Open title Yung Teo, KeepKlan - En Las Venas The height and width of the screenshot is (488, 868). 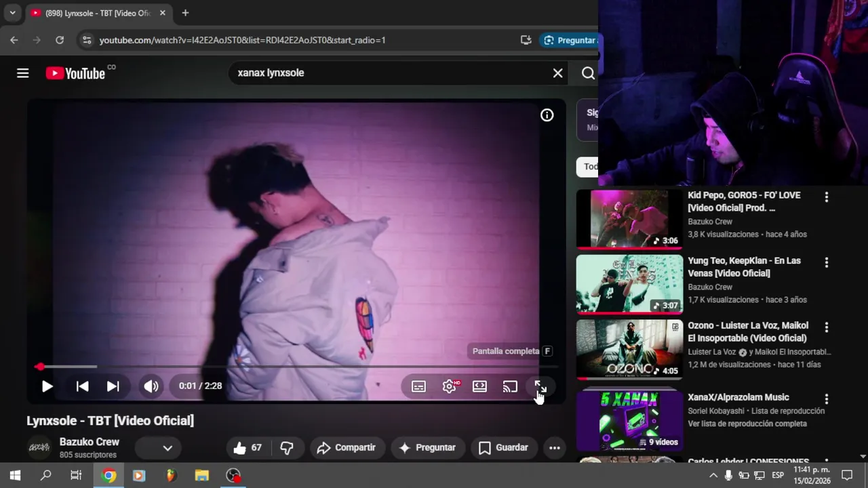[744, 267]
